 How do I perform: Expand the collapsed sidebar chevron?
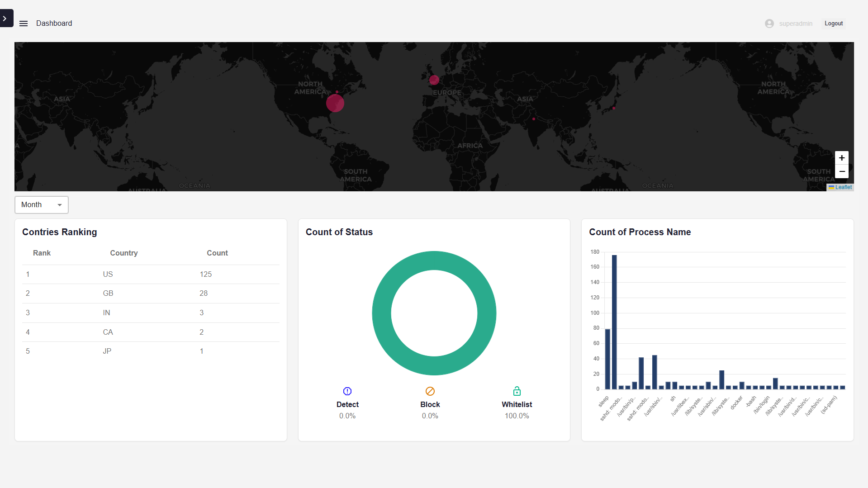pyautogui.click(x=5, y=19)
